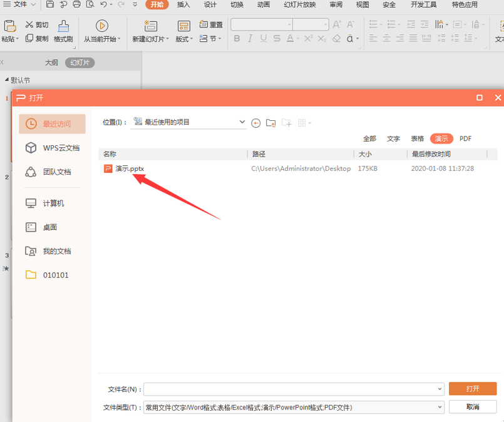Image resolution: width=504 pixels, height=422 pixels.
Task: Filter files by 全部 type
Action: tap(369, 138)
